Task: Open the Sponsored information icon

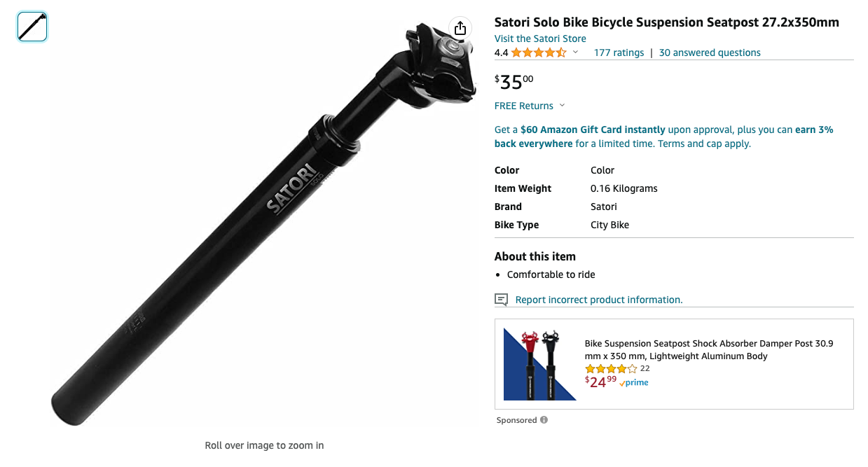Action: coord(543,420)
